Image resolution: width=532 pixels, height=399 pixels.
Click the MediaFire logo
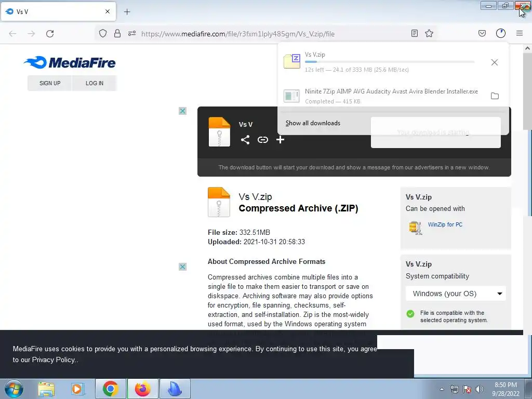coord(70,62)
